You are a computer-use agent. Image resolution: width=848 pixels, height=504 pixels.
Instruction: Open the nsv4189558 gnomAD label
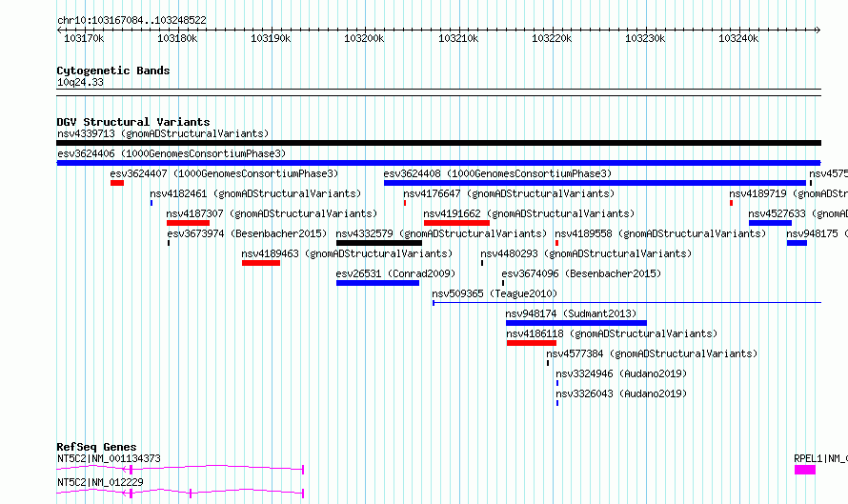point(660,233)
